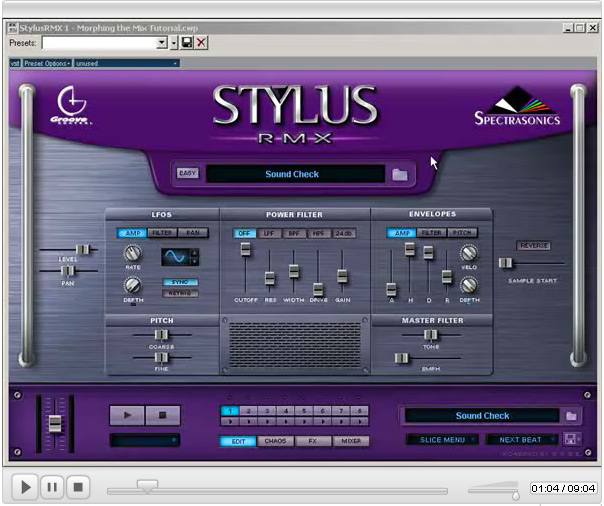
Task: Toggle the LFO SYNC button
Action: point(180,282)
